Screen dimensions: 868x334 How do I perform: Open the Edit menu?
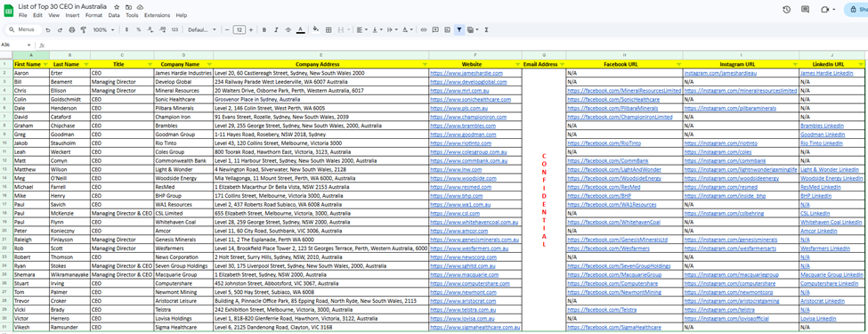37,15
